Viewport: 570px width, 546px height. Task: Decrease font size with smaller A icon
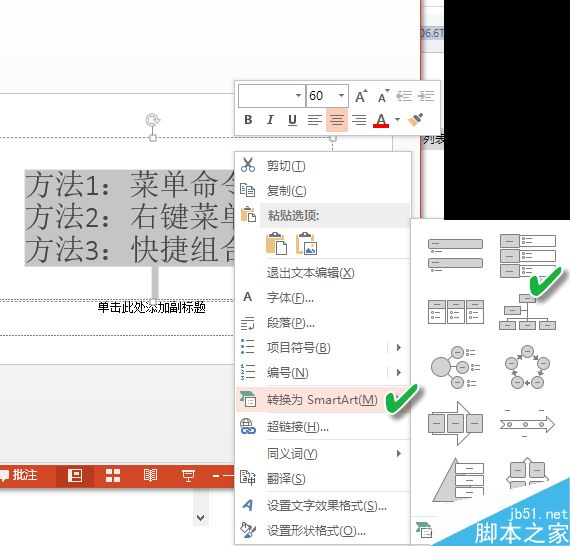383,96
